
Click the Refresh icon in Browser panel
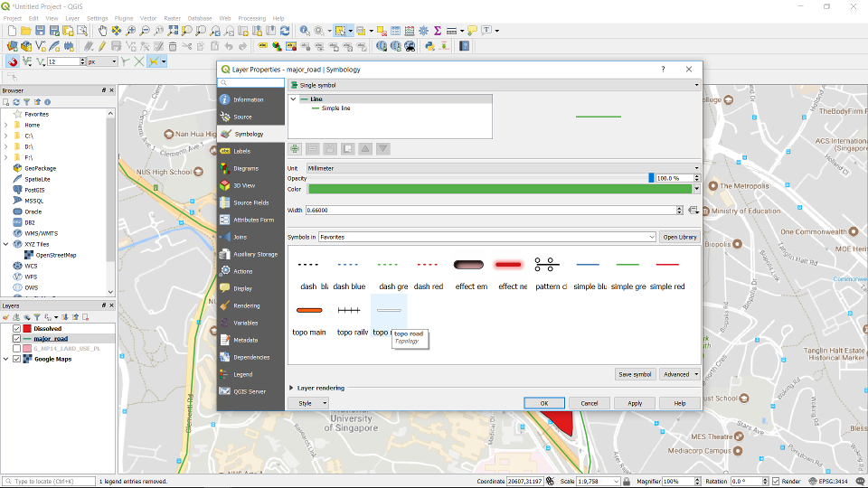(16, 102)
